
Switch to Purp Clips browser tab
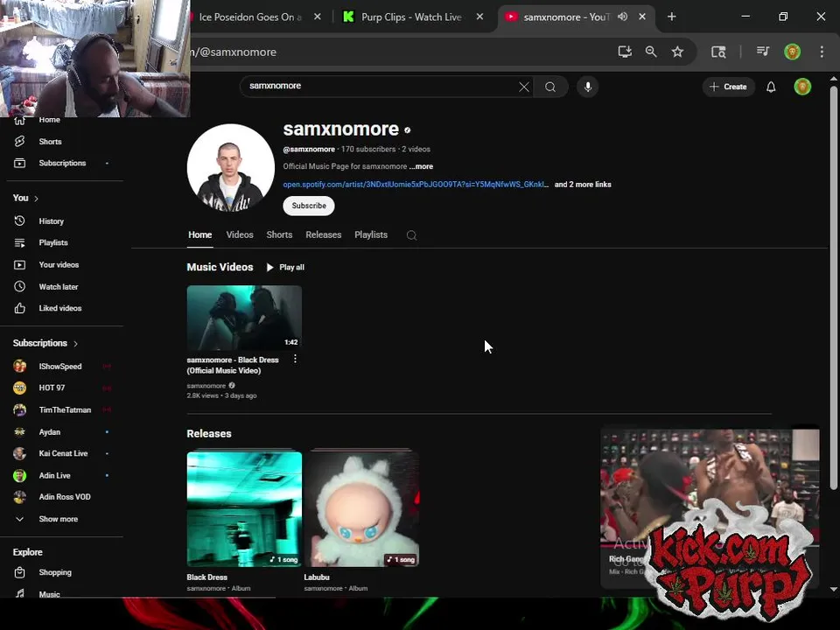click(409, 17)
